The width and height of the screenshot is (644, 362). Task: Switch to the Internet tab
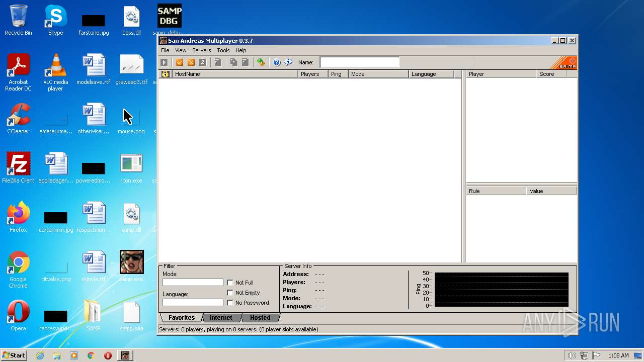tap(221, 318)
